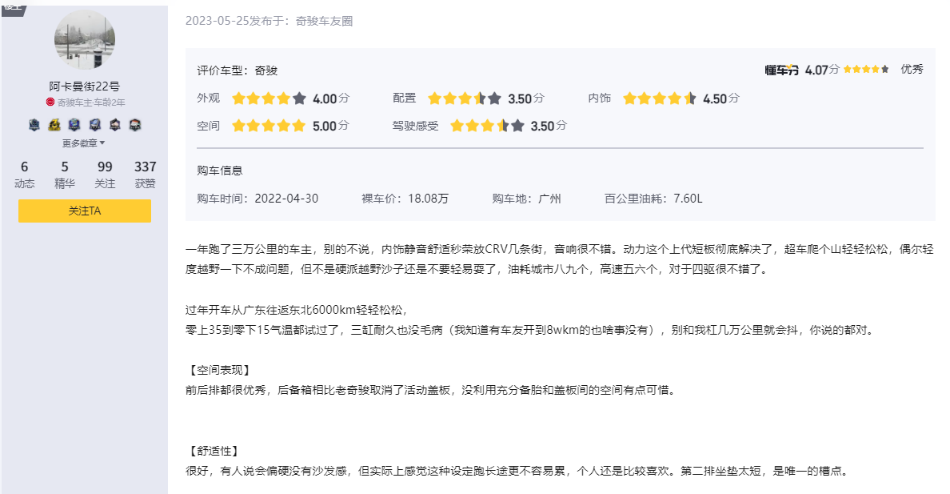Screen dimensions: 950x494
Task: Click the 外观 rating stars
Action: tap(268, 98)
